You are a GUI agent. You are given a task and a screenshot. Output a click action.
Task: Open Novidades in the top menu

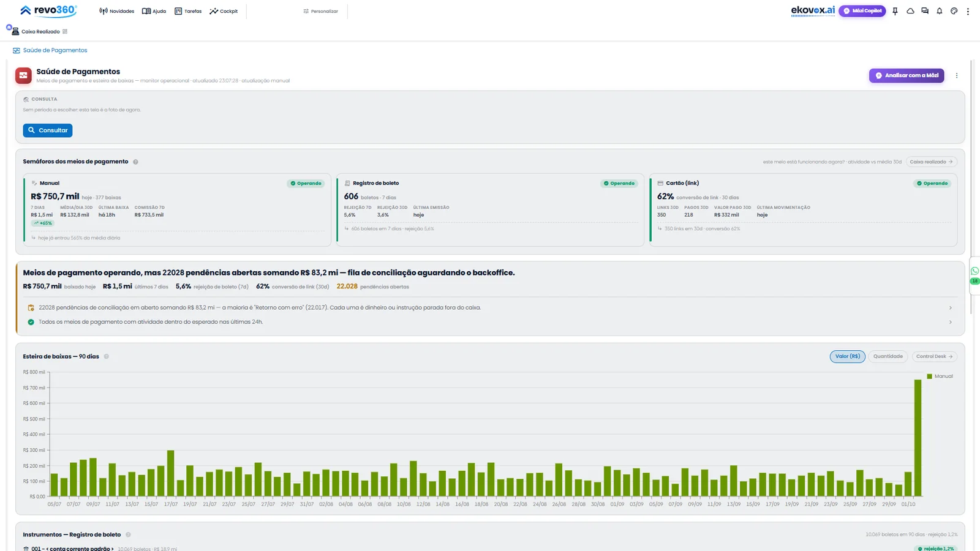coord(116,11)
